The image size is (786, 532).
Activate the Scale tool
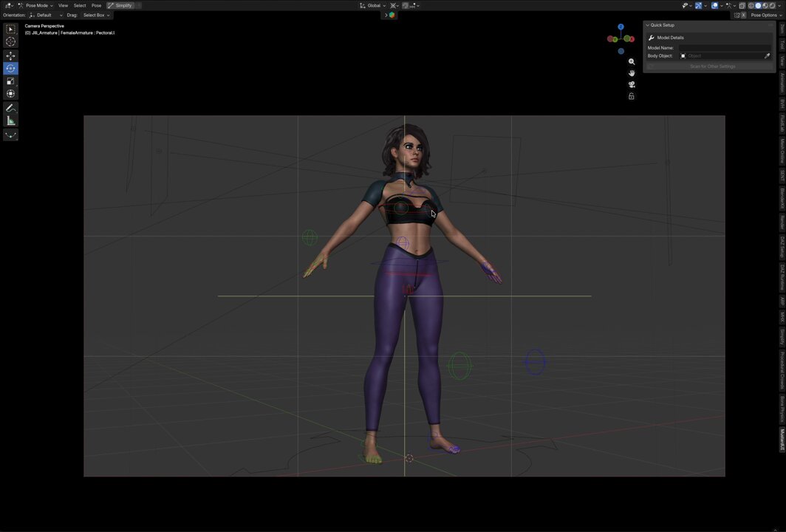click(10, 81)
